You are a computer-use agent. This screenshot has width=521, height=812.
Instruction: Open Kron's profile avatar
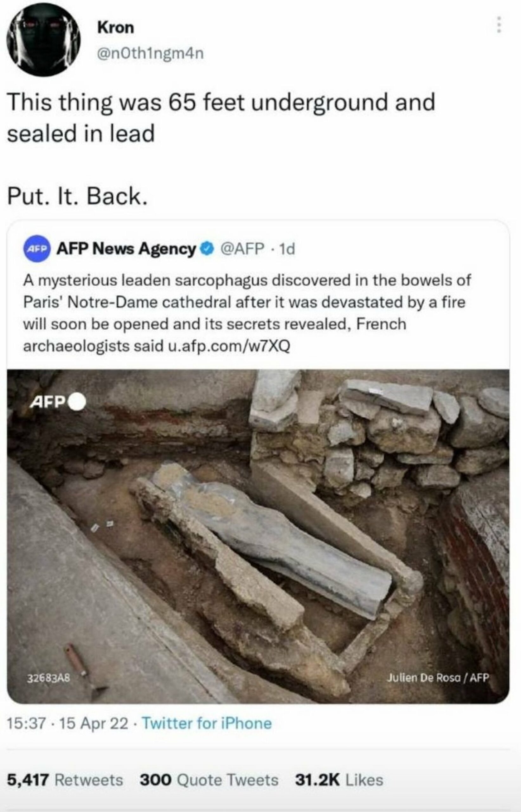[43, 39]
